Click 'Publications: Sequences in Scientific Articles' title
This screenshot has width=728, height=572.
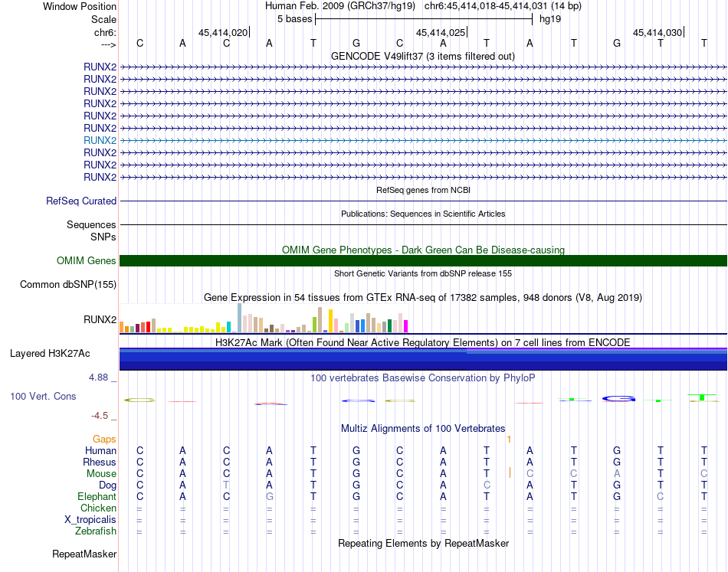423,214
